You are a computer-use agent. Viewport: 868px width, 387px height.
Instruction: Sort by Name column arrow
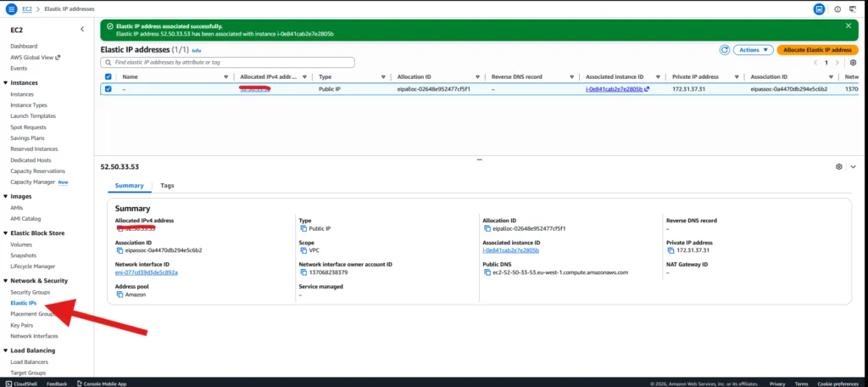pos(225,77)
